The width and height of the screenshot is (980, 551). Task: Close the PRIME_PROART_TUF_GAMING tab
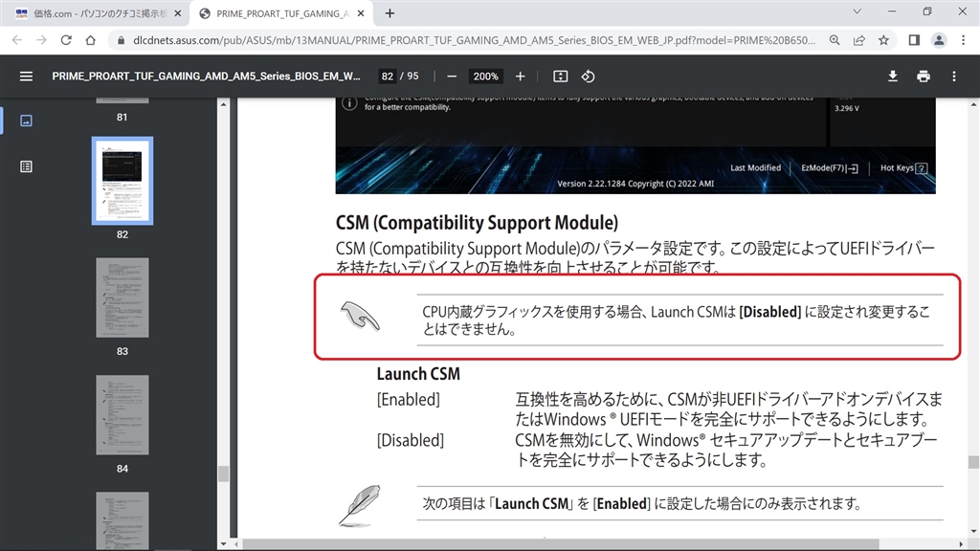(361, 13)
